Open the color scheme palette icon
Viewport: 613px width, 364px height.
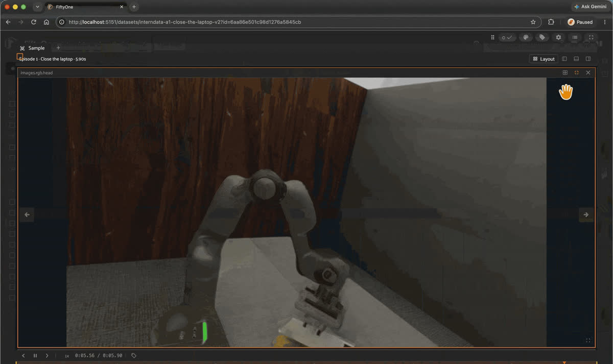[526, 37]
